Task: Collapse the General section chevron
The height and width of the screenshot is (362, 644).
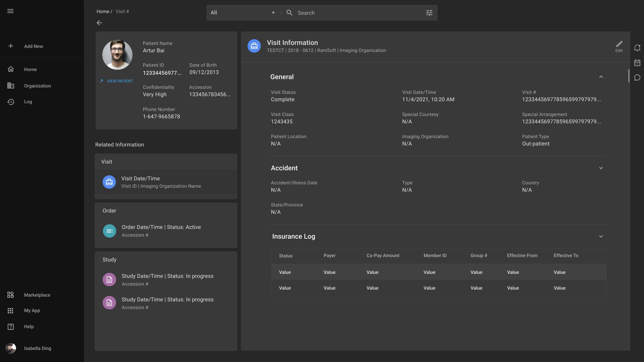Action: click(601, 77)
